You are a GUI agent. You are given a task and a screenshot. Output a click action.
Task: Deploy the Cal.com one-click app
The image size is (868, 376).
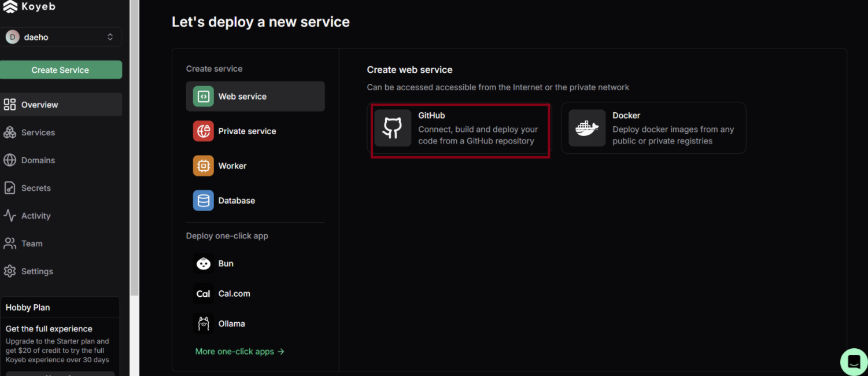[255, 294]
